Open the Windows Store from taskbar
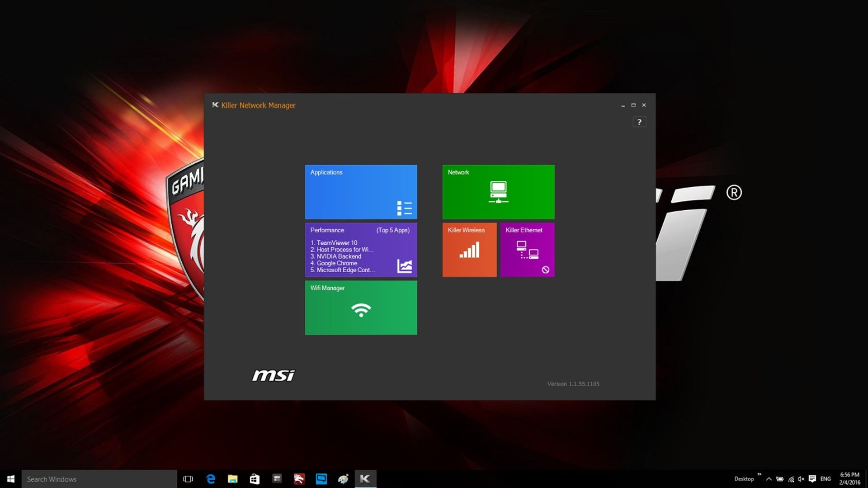 point(255,479)
